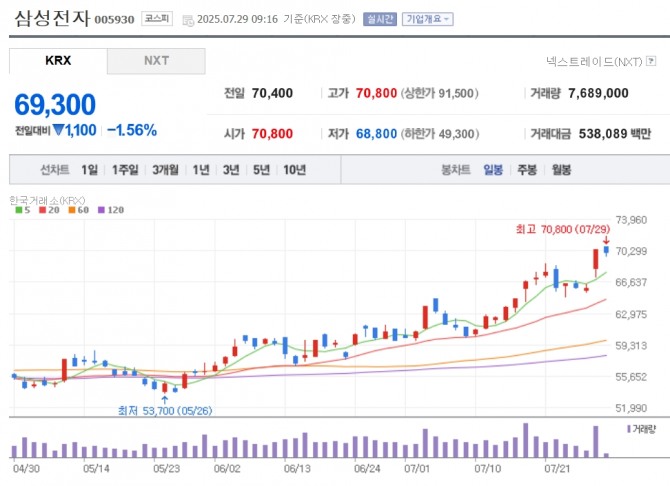Choose the 10년 line chart range
This screenshot has height=486, width=670.
pos(294,170)
